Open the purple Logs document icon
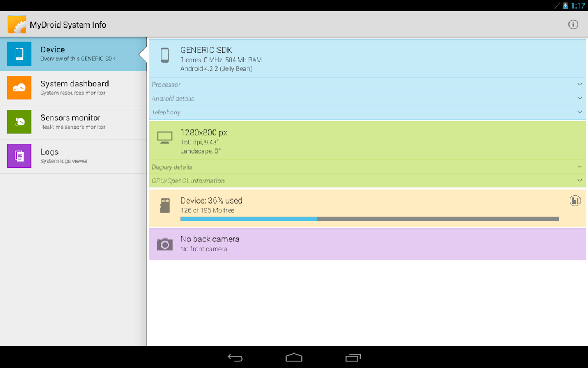 point(19,156)
